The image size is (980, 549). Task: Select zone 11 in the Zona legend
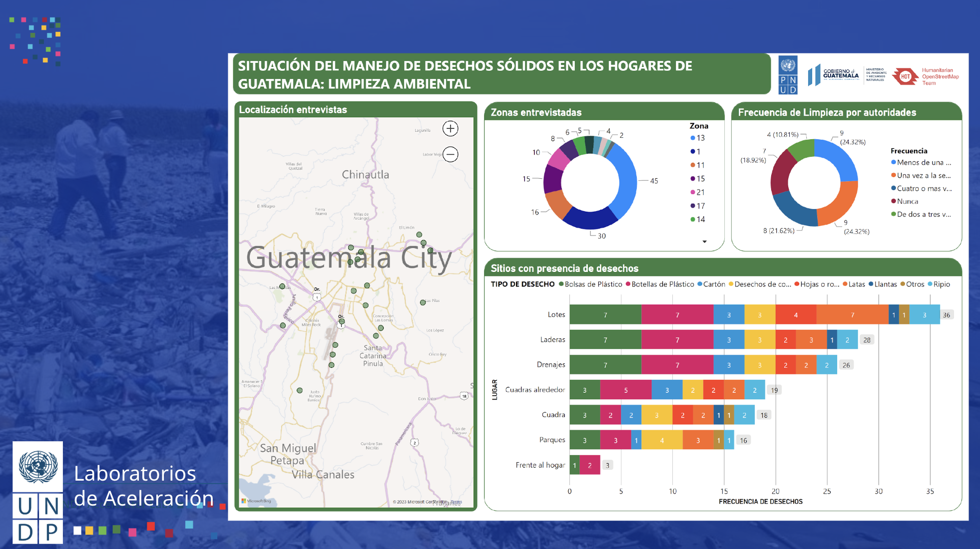coord(698,165)
